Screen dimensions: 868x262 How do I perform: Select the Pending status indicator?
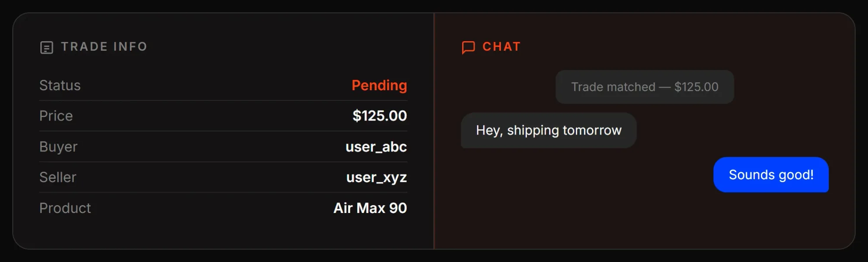pyautogui.click(x=379, y=85)
